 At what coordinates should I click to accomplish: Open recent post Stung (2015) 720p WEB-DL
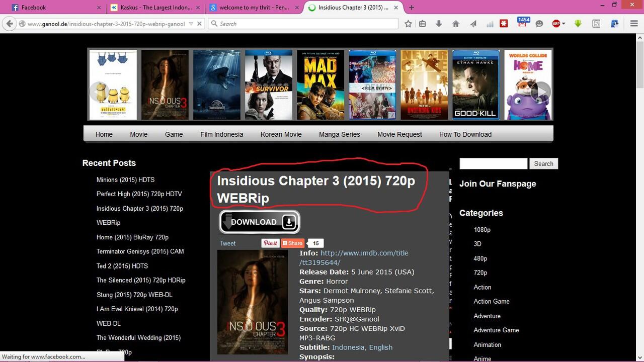[x=134, y=295]
